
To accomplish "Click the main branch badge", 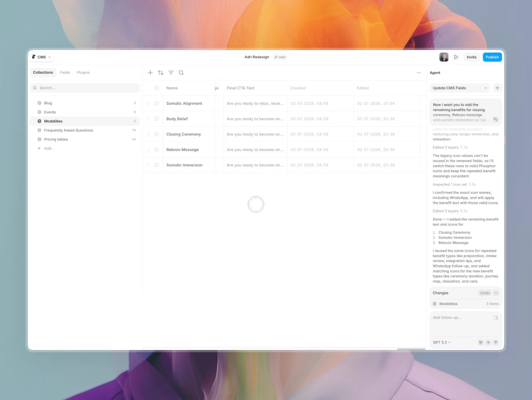I will pyautogui.click(x=280, y=57).
